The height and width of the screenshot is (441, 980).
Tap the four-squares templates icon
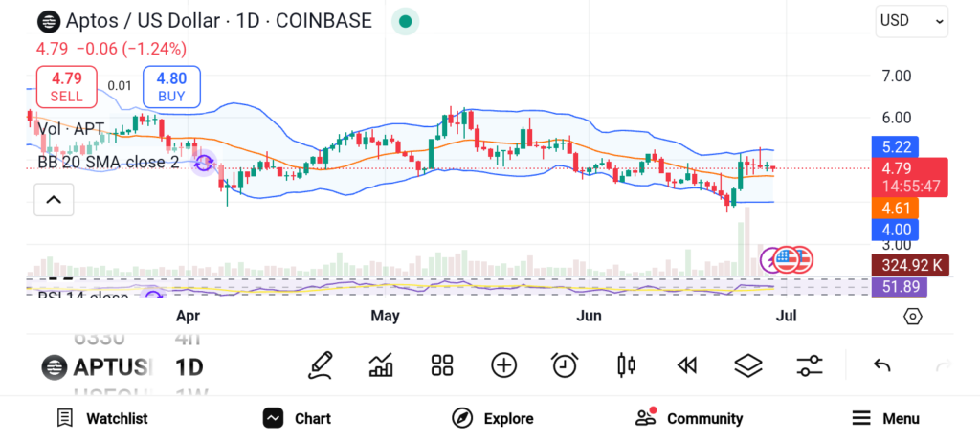click(x=441, y=364)
